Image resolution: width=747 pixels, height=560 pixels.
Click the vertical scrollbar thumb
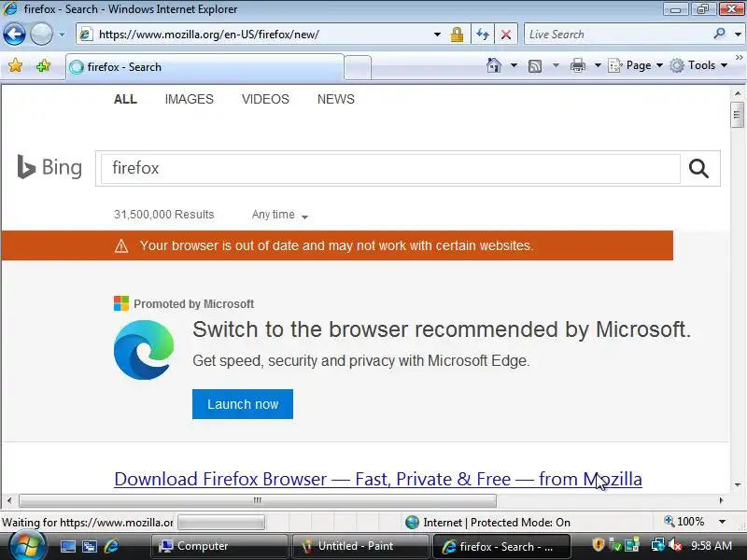(738, 115)
